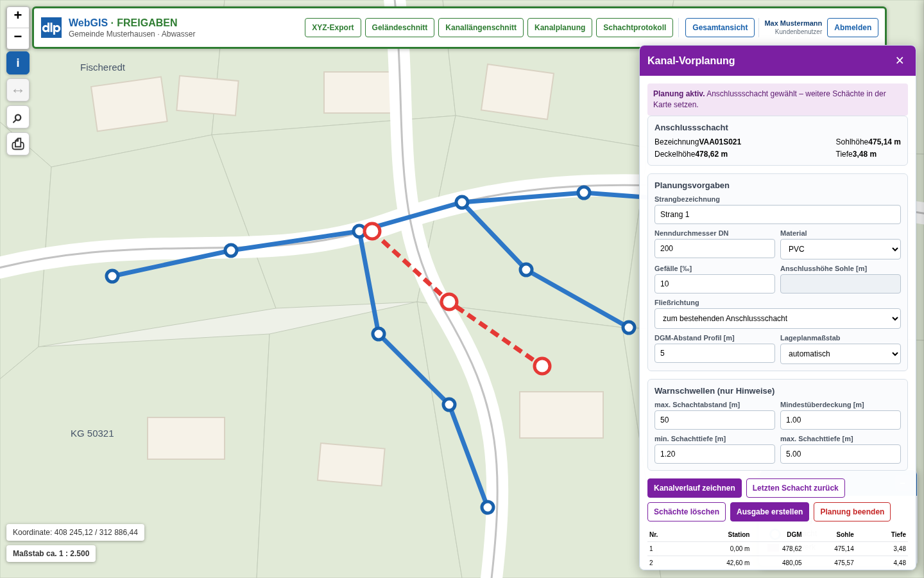Viewport: 924px width, 578px height.
Task: Click Station value 42,60 m in table
Action: [x=738, y=563]
